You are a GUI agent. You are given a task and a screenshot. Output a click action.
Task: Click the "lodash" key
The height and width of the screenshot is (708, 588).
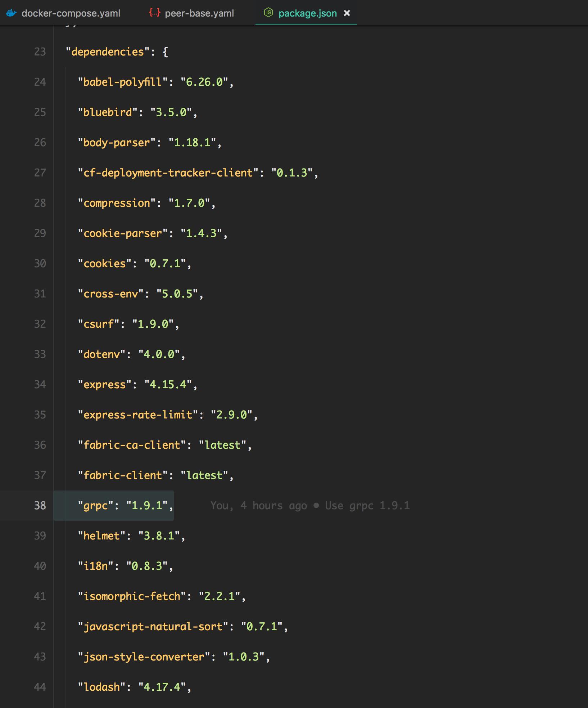102,687
